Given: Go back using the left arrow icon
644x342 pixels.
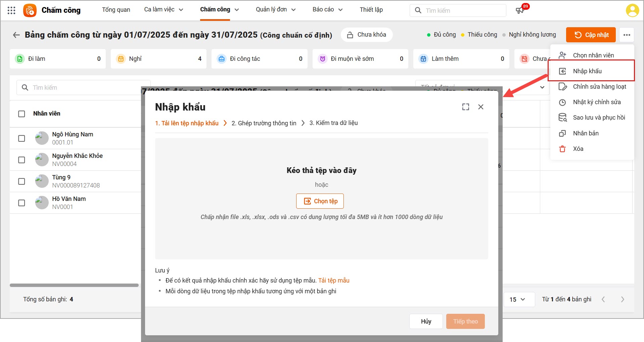Looking at the screenshot, I should (x=16, y=35).
